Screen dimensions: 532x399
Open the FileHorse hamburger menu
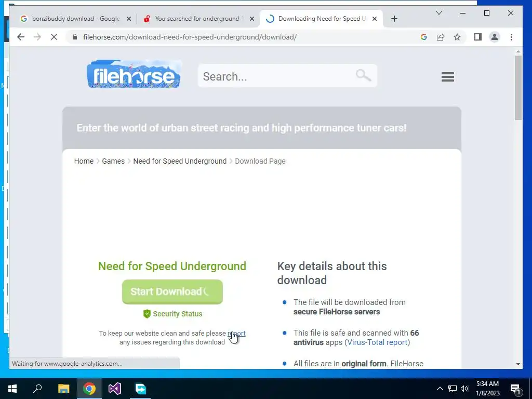[447, 77]
